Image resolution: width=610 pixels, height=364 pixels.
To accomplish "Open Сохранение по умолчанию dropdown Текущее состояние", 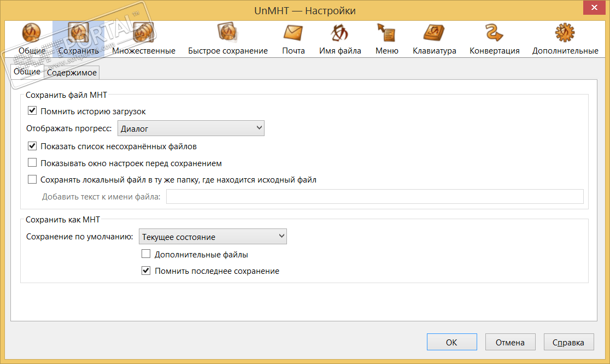I will tap(213, 237).
